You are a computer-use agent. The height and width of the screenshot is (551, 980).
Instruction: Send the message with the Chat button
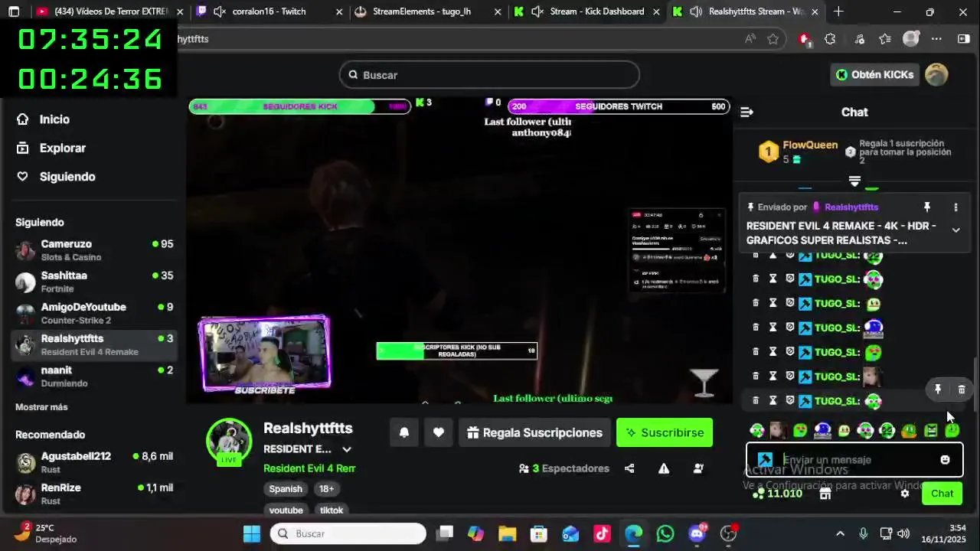[942, 494]
